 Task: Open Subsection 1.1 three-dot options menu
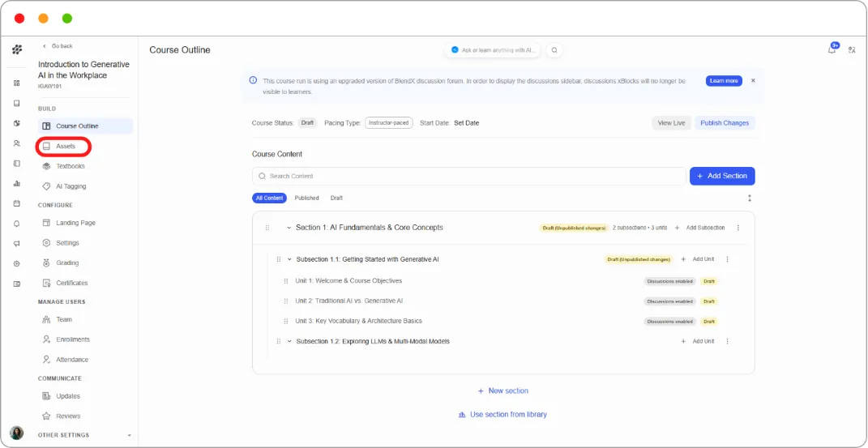728,259
